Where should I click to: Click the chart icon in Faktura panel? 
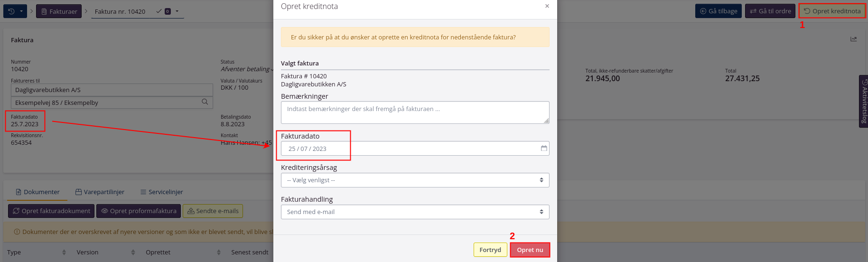pyautogui.click(x=854, y=39)
